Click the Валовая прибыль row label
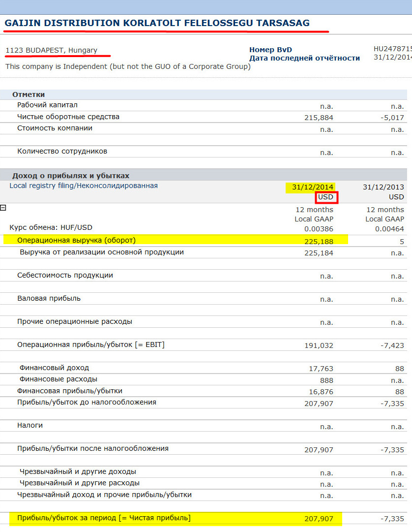412x532 pixels. [49, 298]
